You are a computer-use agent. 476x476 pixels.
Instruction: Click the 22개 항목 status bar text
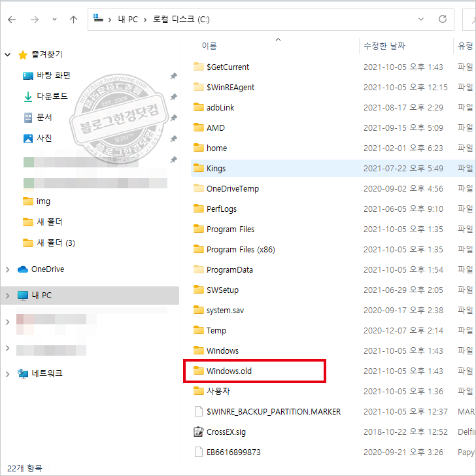[x=25, y=468]
